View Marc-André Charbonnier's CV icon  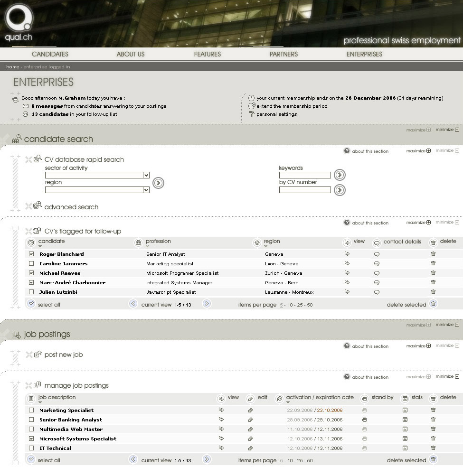click(347, 282)
